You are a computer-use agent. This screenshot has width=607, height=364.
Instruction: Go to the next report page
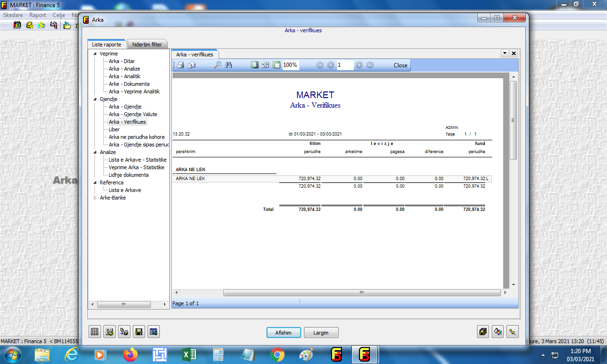(x=359, y=65)
